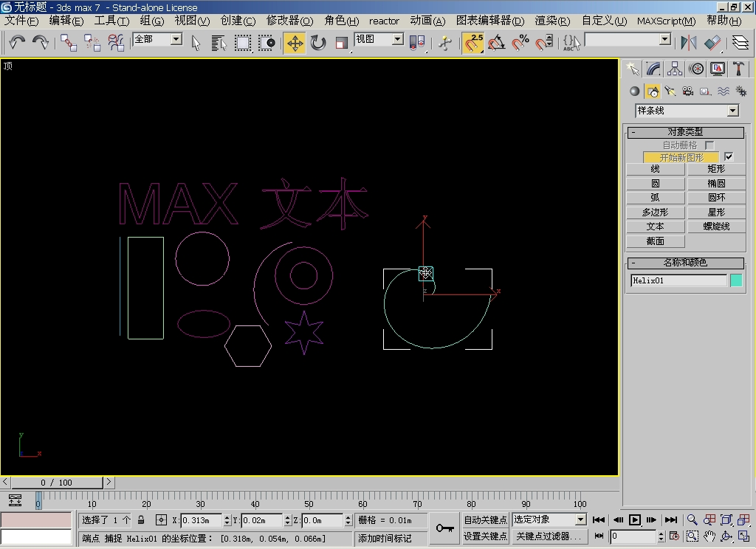The width and height of the screenshot is (756, 549).
Task: Toggle the 开始新图形 checkbox
Action: (x=729, y=156)
